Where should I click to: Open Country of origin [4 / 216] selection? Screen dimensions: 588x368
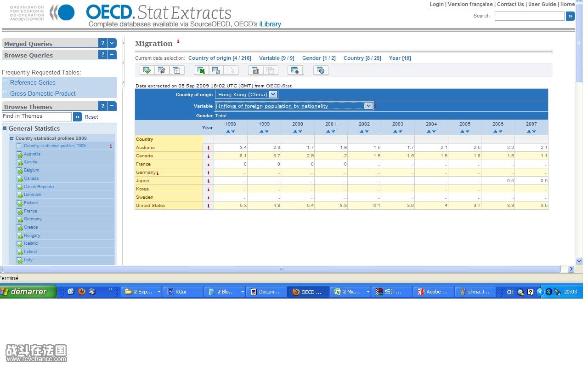click(x=220, y=58)
